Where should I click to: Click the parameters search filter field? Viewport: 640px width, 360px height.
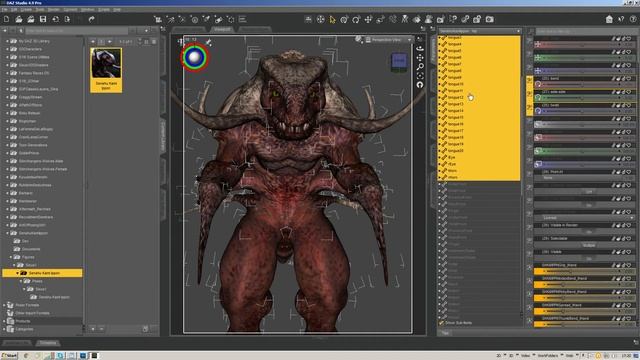[586, 31]
